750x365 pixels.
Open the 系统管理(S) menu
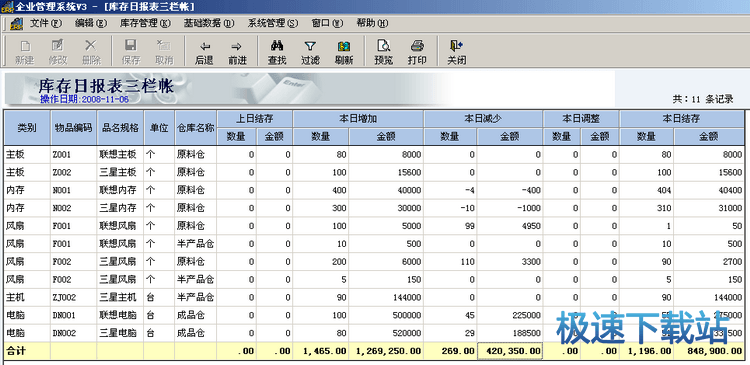point(273,23)
